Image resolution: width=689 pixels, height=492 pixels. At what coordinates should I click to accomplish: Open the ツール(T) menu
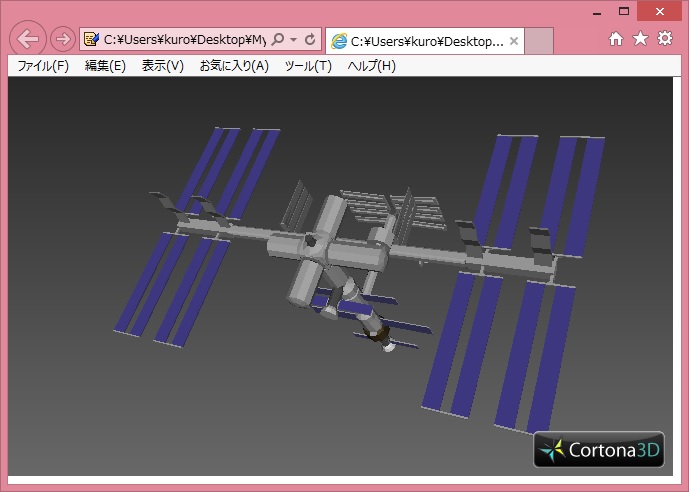click(x=308, y=66)
